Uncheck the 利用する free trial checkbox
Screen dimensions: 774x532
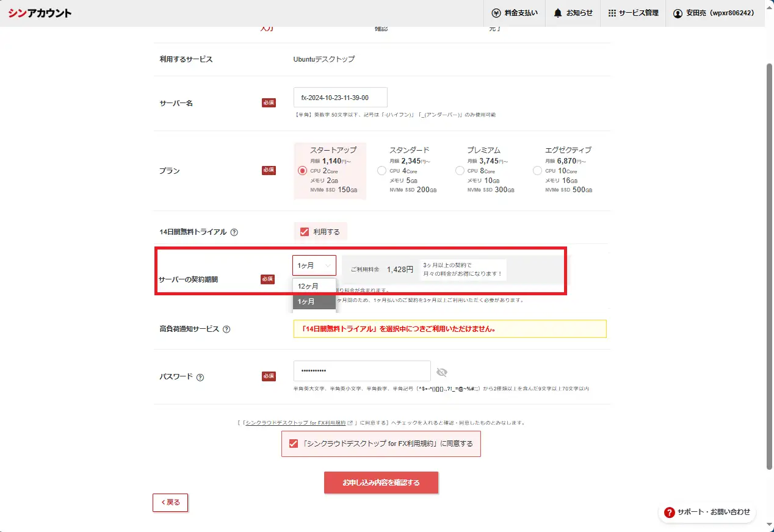coord(305,232)
